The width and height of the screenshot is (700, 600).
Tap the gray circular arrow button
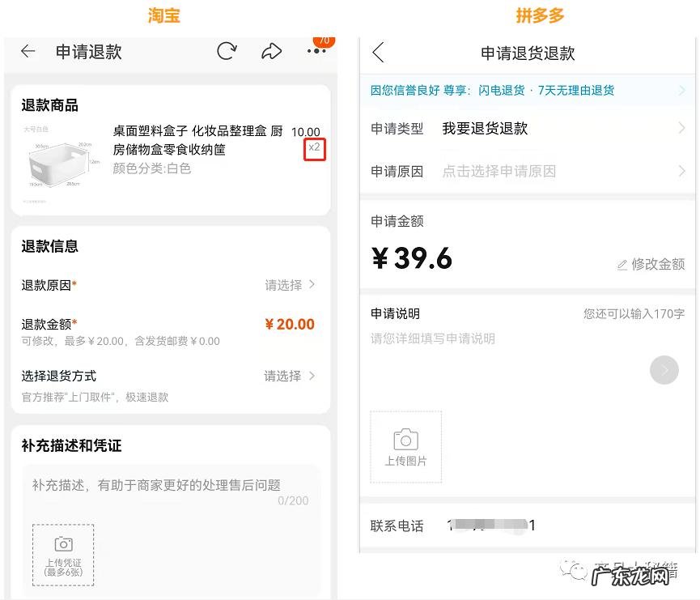pos(664,370)
